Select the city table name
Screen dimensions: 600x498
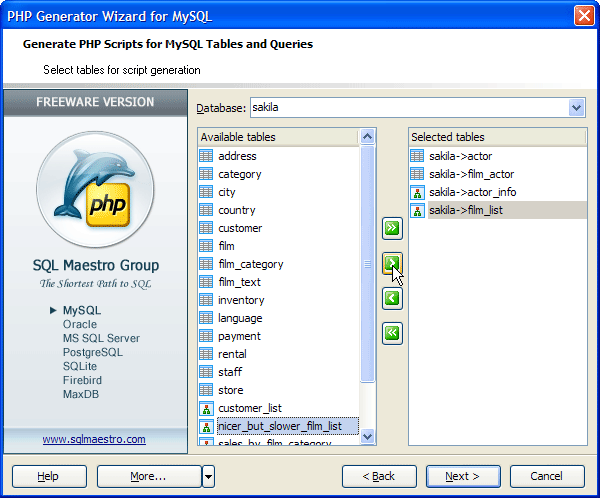click(x=227, y=192)
